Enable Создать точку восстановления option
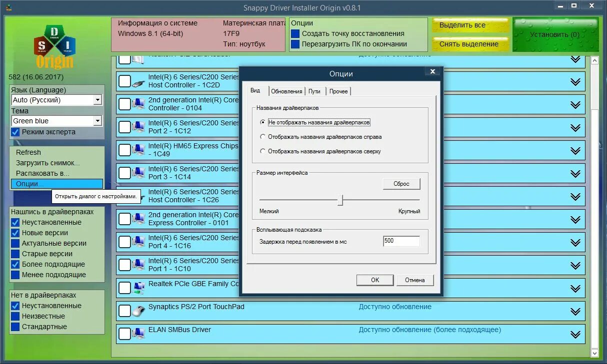This screenshot has width=607, height=364. tap(295, 33)
